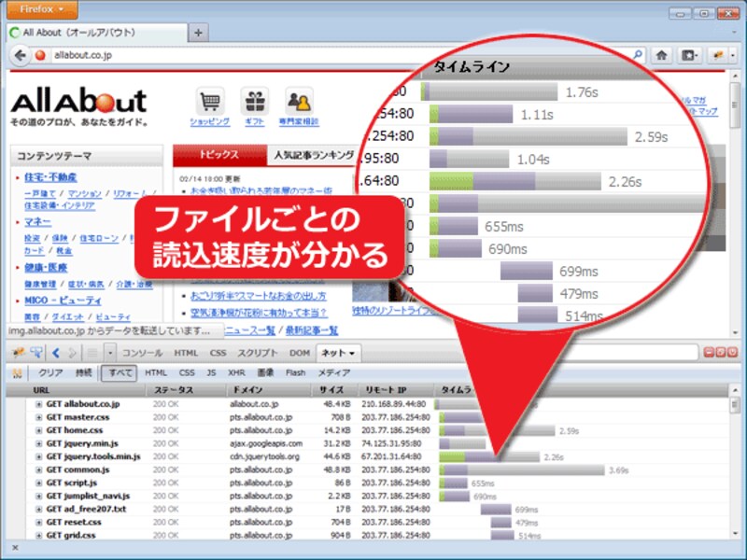747x560 pixels.
Task: Filter requests by CSS type
Action: (x=187, y=372)
